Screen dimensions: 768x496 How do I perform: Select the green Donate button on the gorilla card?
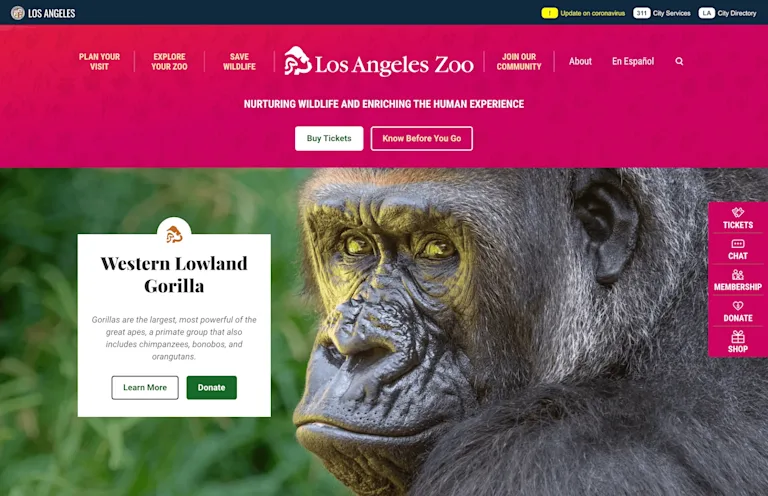pos(212,387)
